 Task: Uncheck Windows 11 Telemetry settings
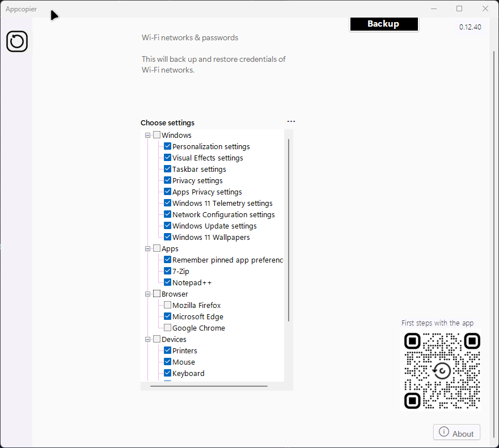coord(168,203)
